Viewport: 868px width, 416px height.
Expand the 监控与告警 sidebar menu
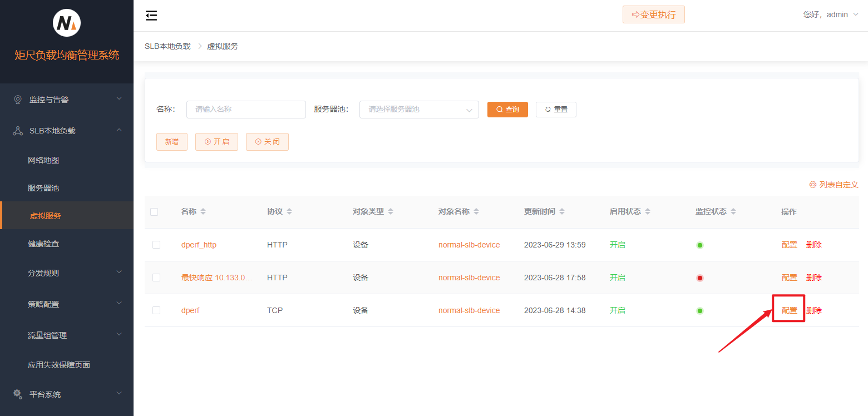point(67,100)
